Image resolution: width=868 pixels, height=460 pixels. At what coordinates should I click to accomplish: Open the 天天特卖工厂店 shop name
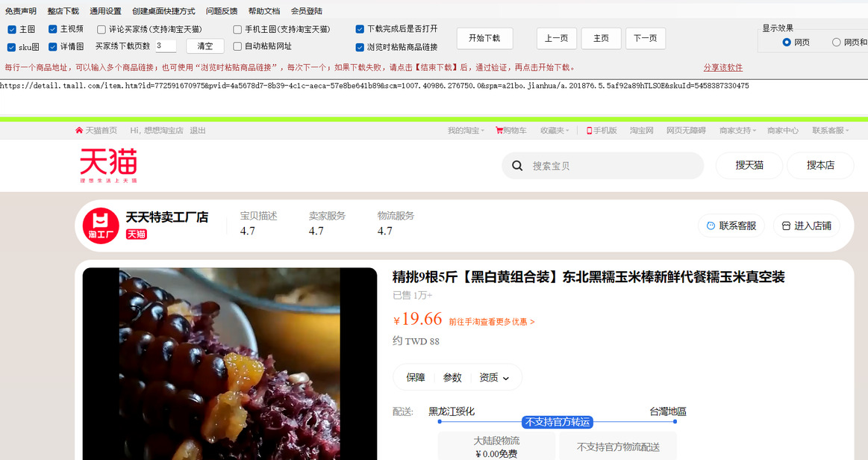167,217
